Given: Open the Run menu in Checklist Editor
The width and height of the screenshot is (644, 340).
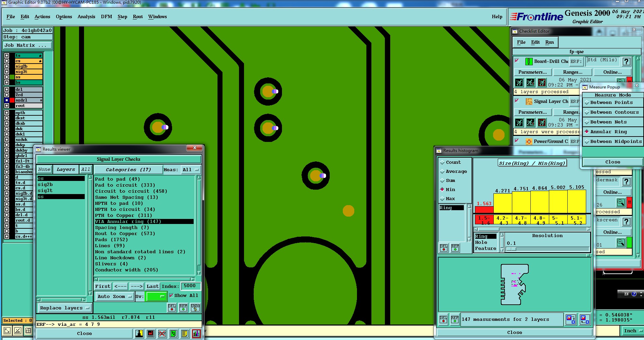Looking at the screenshot, I should (x=550, y=42).
